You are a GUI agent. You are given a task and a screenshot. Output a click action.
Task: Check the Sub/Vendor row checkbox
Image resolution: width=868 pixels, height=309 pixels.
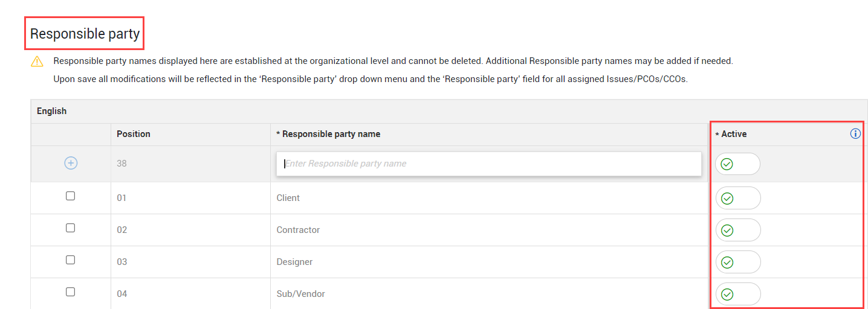[70, 292]
